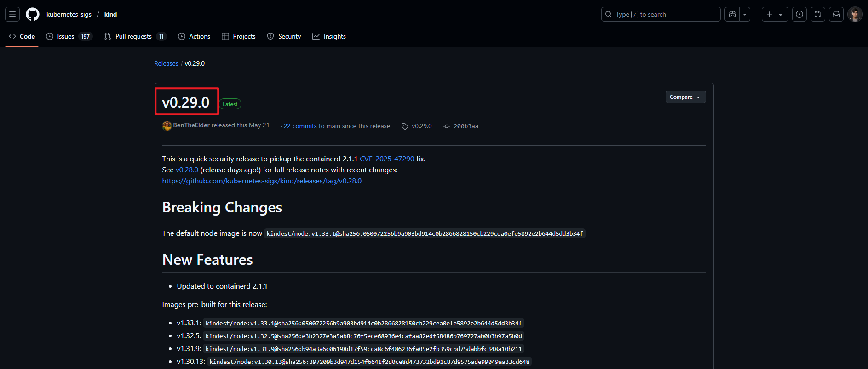Click 'Updated to containerd 2.1.1' bullet
This screenshot has height=369, width=868.
point(222,286)
